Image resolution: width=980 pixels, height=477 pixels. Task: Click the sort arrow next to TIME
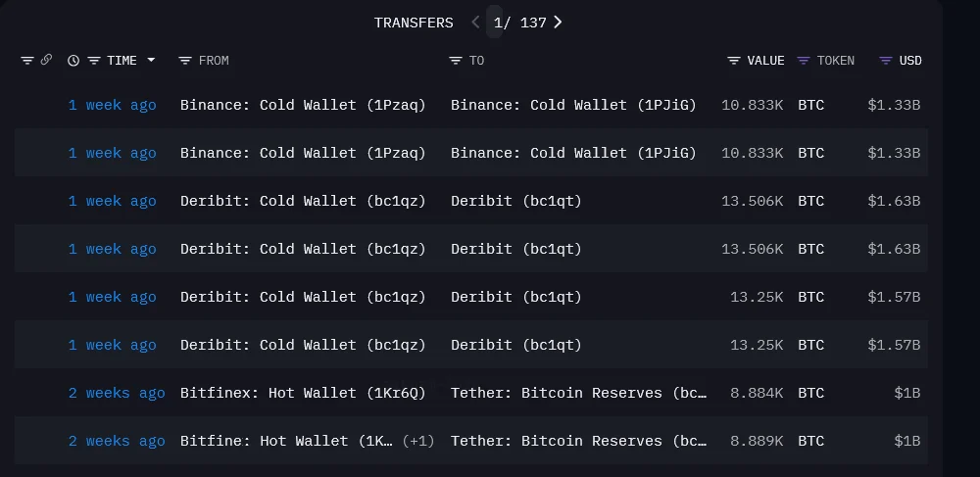pyautogui.click(x=151, y=61)
